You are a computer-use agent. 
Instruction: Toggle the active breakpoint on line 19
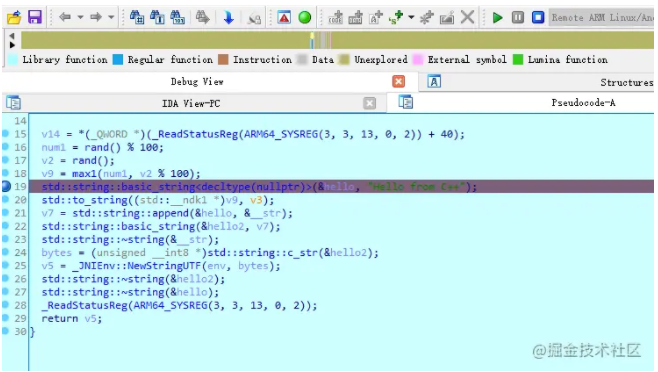6,186
